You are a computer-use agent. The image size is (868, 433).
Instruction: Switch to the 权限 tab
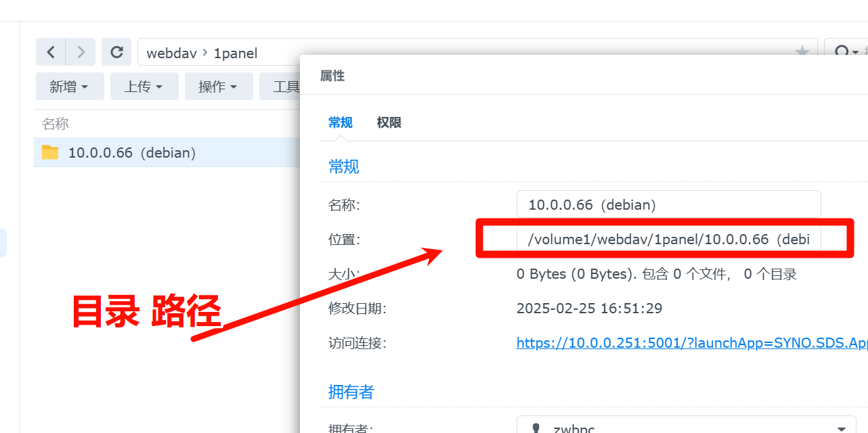389,122
